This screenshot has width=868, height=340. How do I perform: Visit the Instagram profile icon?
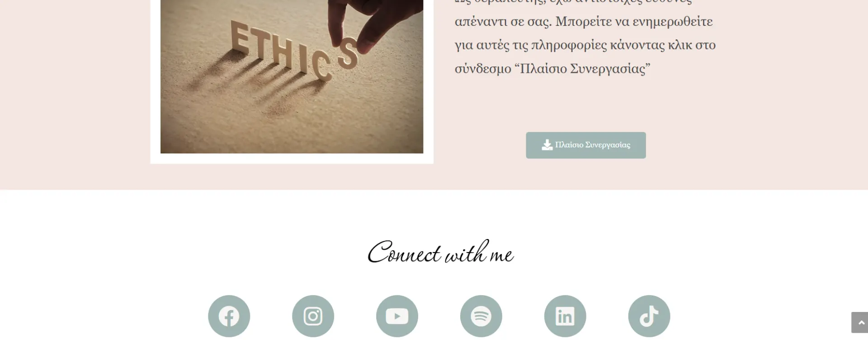click(x=313, y=316)
